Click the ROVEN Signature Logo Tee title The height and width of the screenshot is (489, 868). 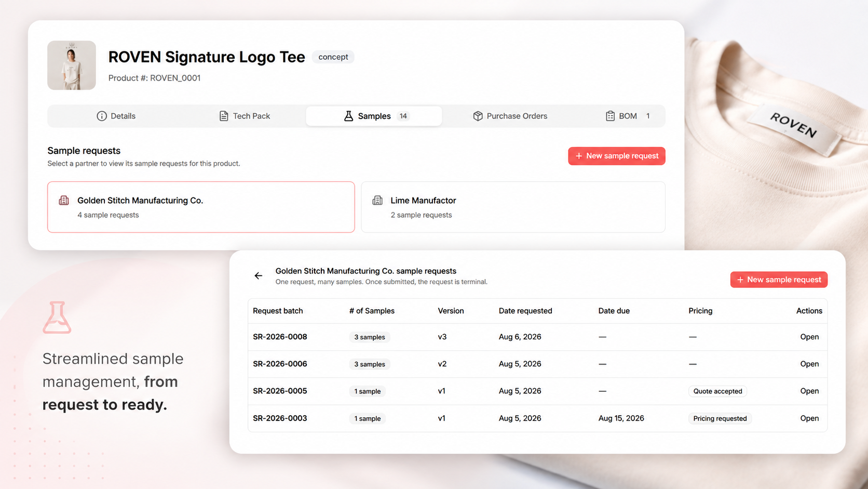207,57
